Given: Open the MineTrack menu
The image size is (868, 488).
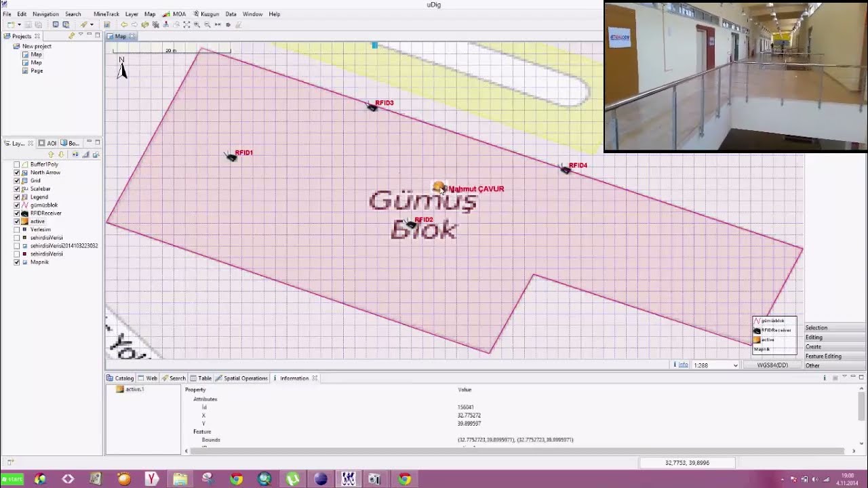Looking at the screenshot, I should 106,14.
